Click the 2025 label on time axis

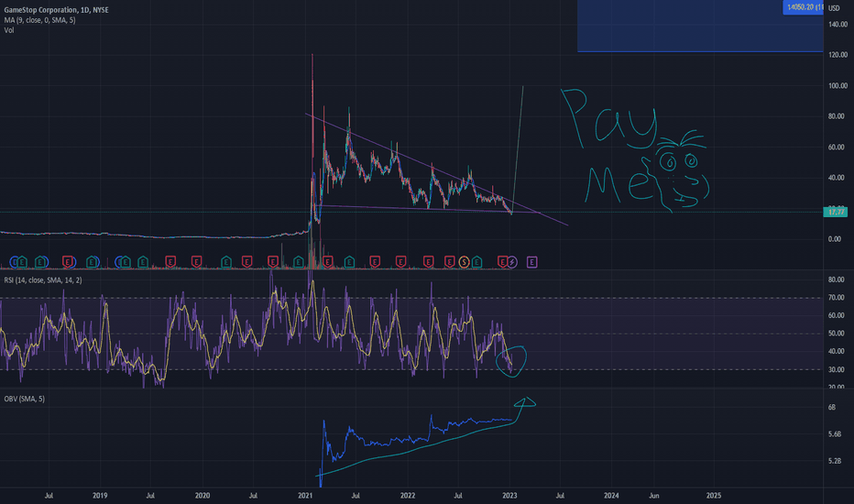(x=714, y=496)
